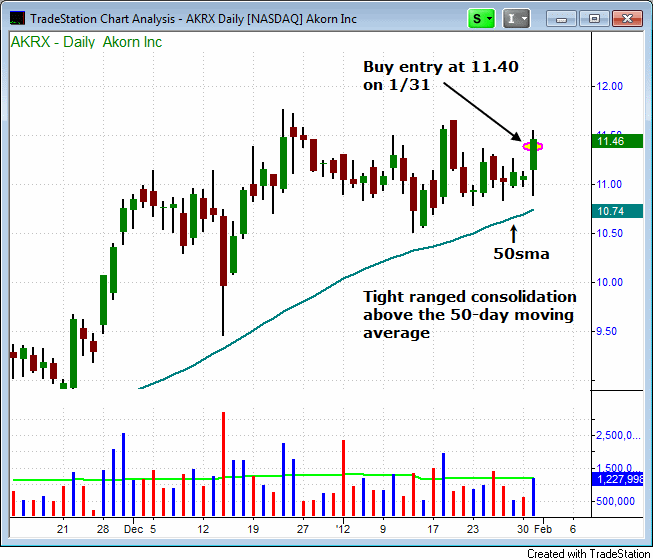The width and height of the screenshot is (653, 560).
Task: Click the 'AKRX - Daily Akorn Inc' chart label
Action: point(86,42)
